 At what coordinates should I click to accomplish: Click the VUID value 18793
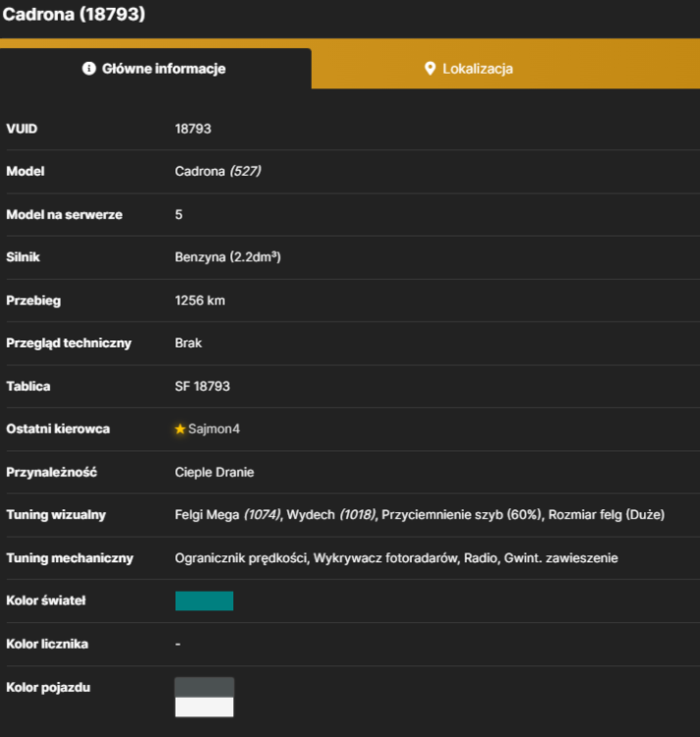click(193, 129)
